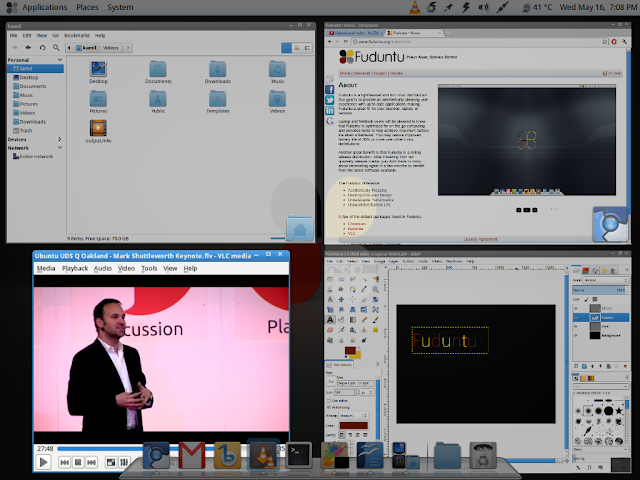This screenshot has width=640, height=480.
Task: Click the layer Opacity slider in GIMP
Action: click(x=599, y=290)
